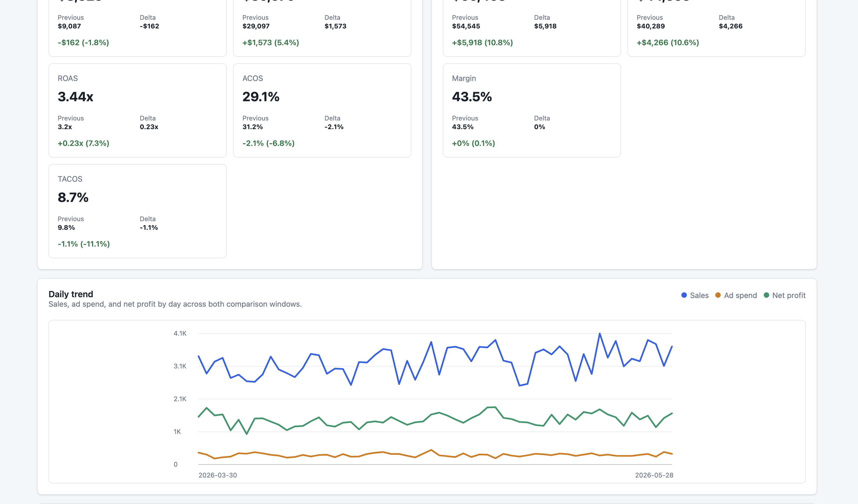Image resolution: width=858 pixels, height=504 pixels.
Task: Click the 1K y-axis label
Action: [x=177, y=431]
